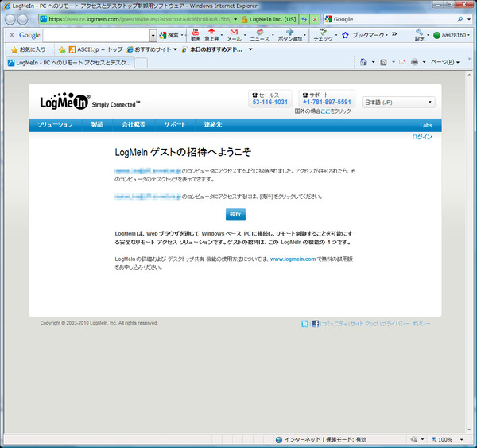The width and height of the screenshot is (477, 448).
Task: Click the Twitter icon in footer
Action: click(x=305, y=324)
